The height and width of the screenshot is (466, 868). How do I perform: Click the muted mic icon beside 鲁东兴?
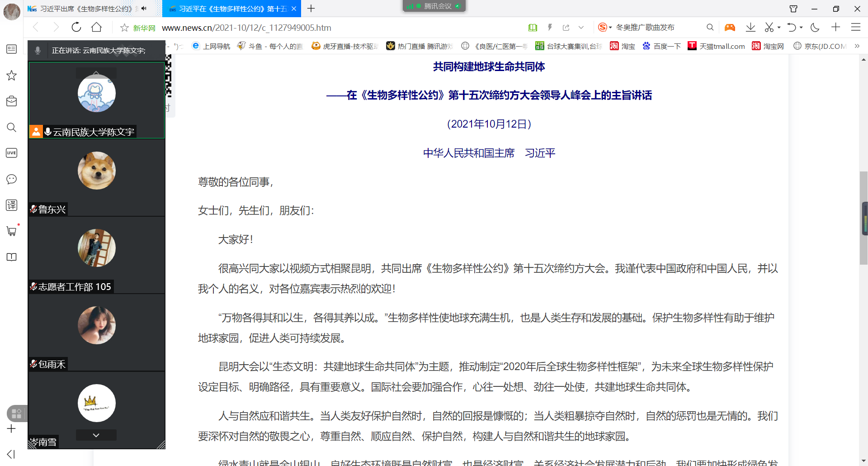click(33, 209)
